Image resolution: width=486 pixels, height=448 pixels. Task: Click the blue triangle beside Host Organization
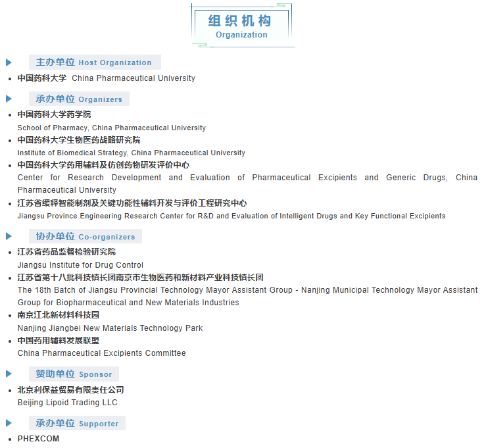tap(9, 62)
